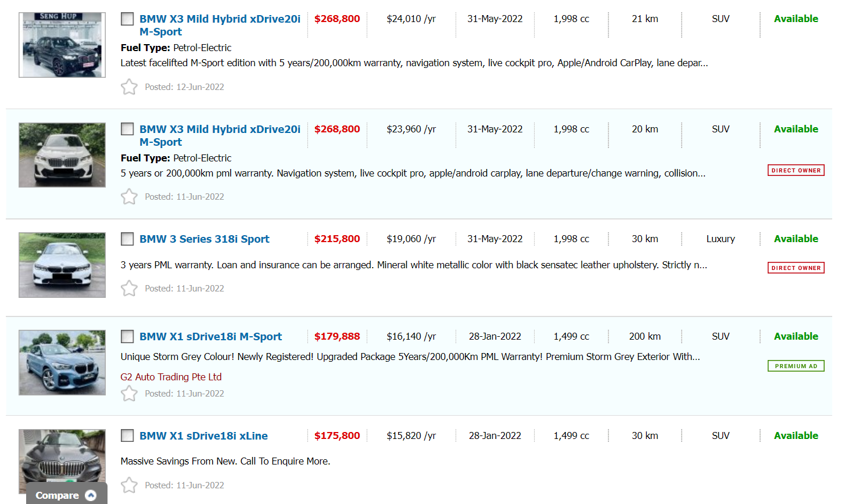Star the first BMW X3 listing as favorite

click(129, 87)
